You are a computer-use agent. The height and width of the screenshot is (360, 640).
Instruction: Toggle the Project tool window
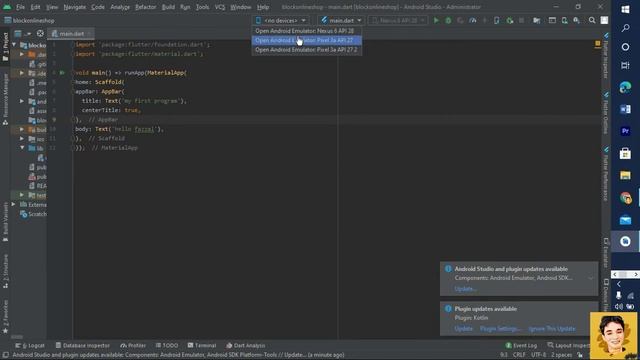5,47
